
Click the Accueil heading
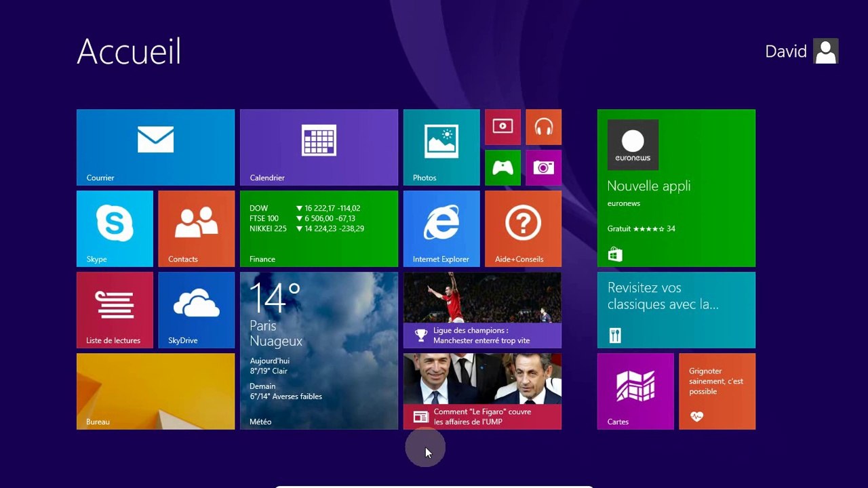tap(129, 52)
